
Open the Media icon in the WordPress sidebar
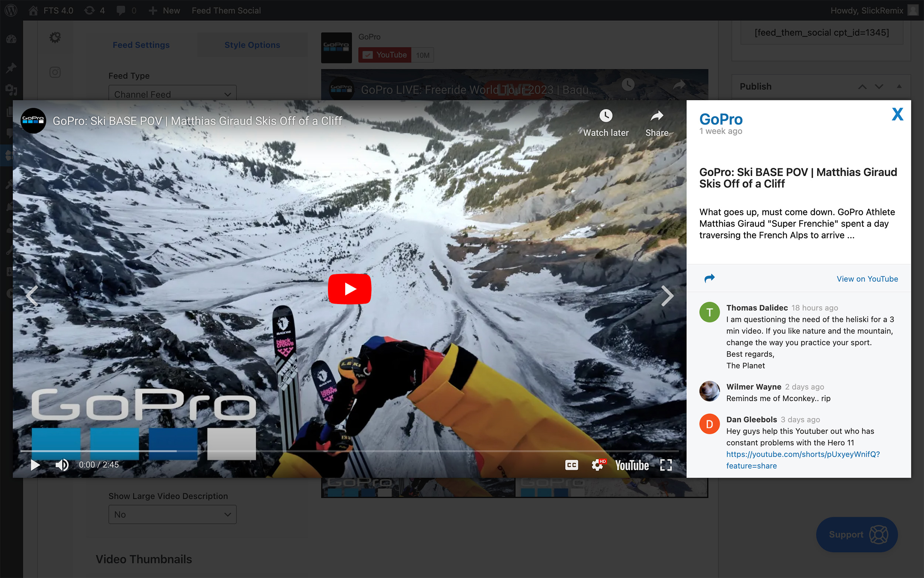[11, 90]
